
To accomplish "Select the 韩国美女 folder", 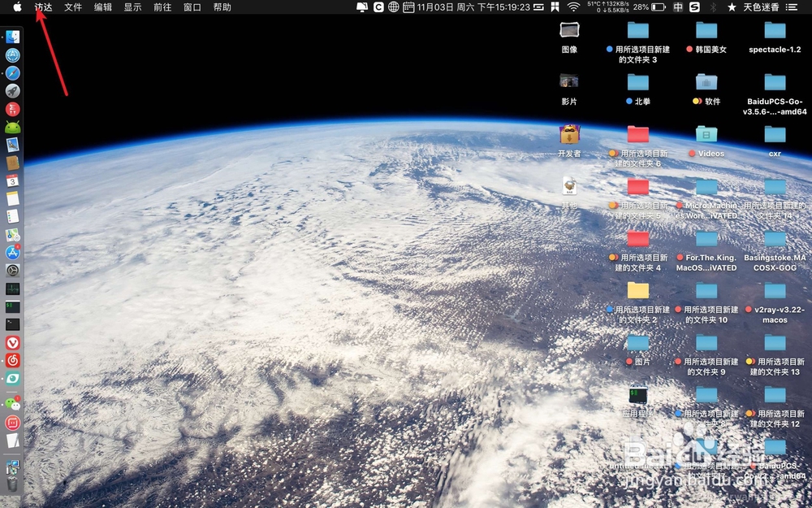I will click(706, 30).
